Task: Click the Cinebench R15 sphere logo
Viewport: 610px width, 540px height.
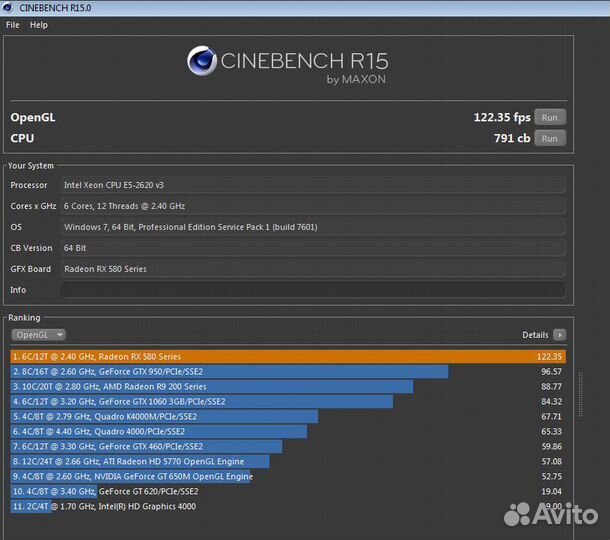Action: click(x=203, y=62)
